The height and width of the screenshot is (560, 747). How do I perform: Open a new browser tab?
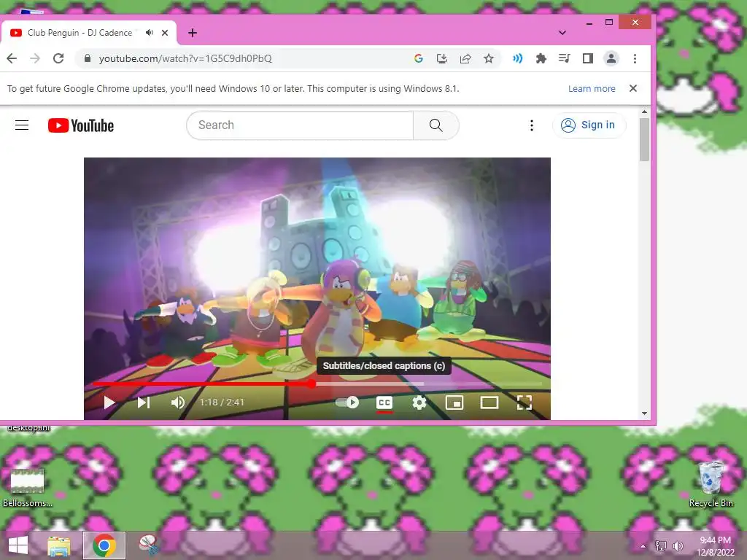tap(193, 33)
